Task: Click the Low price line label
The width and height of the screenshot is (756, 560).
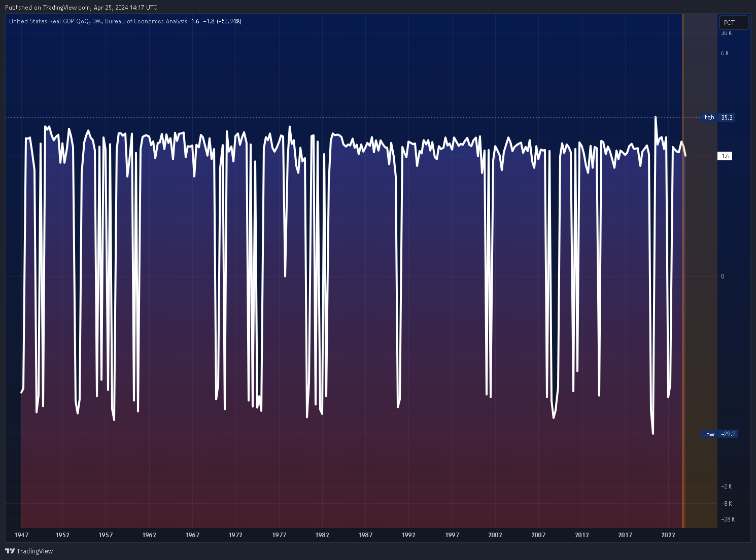Action: (709, 434)
